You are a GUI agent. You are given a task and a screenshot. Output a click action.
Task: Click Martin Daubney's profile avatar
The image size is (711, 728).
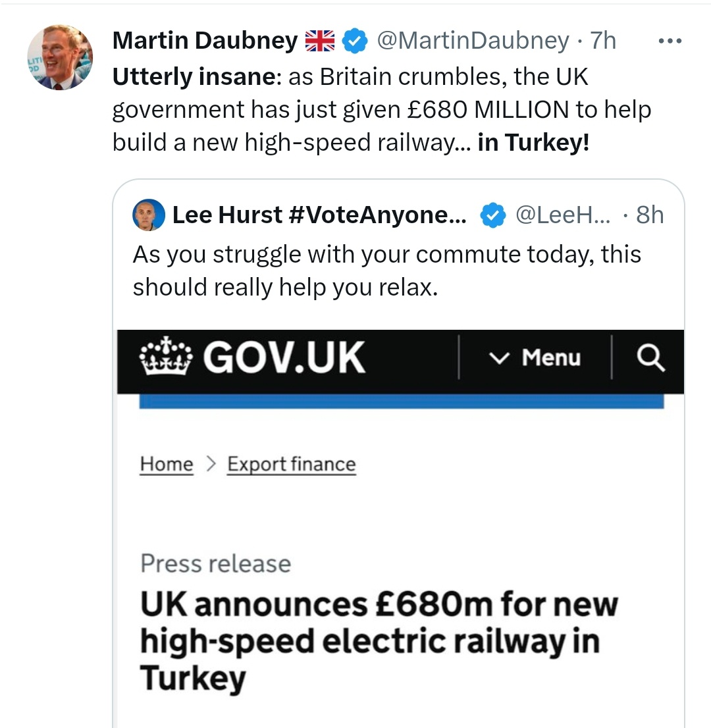pos(59,58)
